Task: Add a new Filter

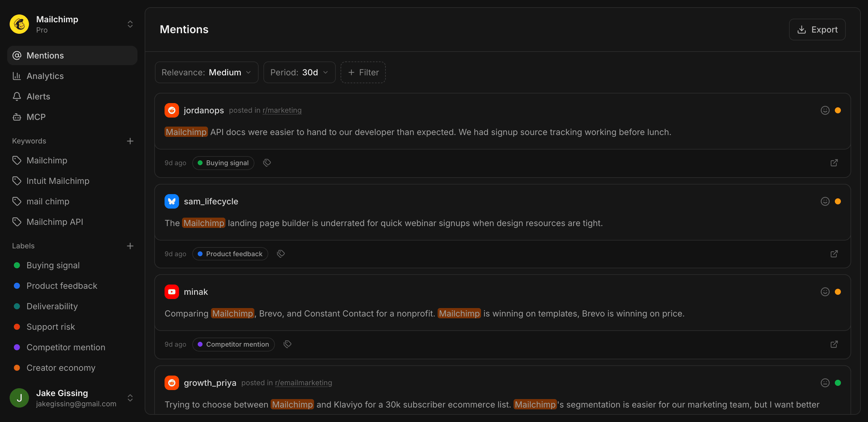Action: tap(363, 72)
